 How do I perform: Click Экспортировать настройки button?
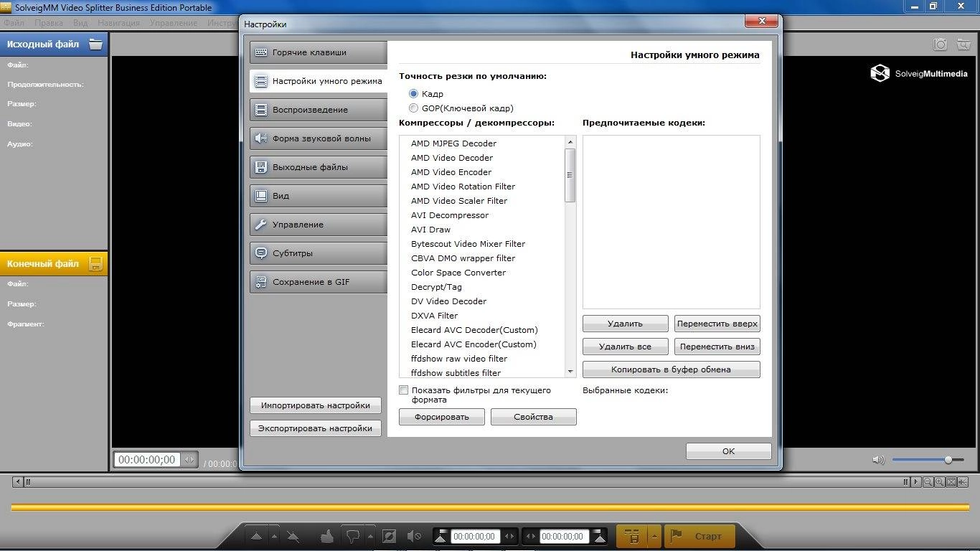316,428
